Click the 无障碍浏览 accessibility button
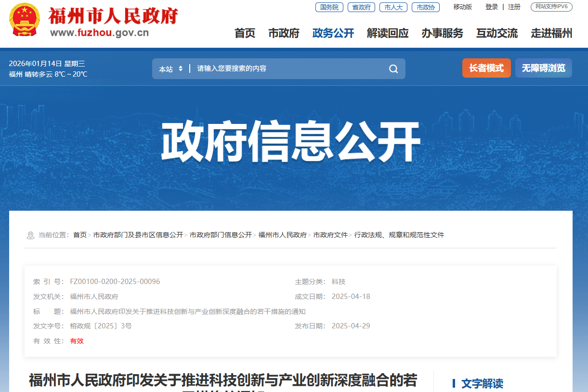588x392 pixels. [543, 68]
